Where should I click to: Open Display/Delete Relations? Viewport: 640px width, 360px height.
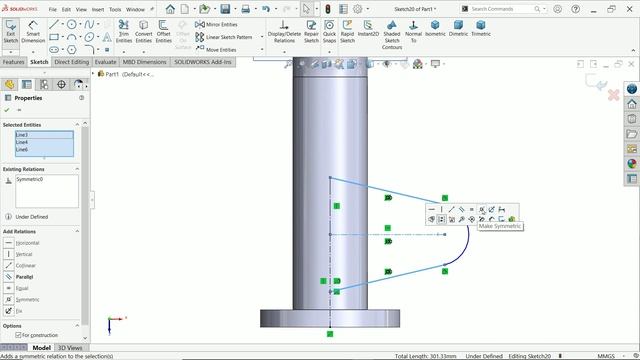284,32
